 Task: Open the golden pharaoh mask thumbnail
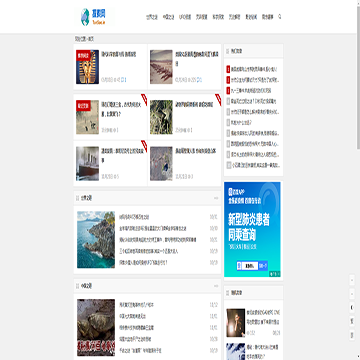pyautogui.click(x=87, y=67)
